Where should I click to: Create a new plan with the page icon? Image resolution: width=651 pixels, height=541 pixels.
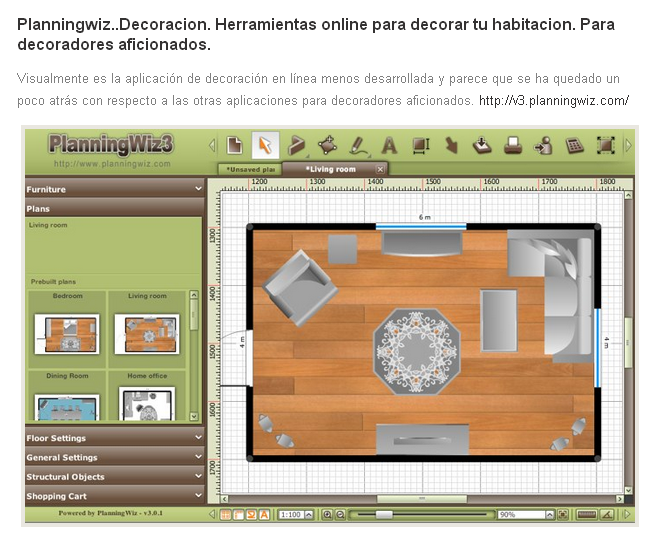235,145
